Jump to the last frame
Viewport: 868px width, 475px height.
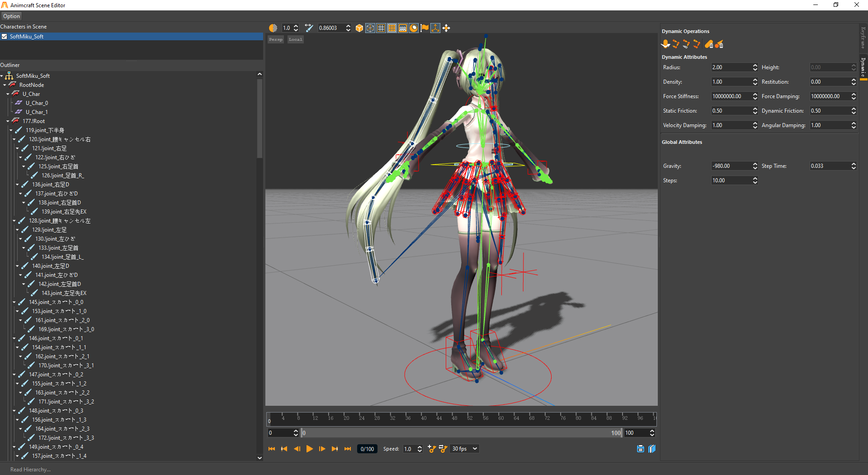348,449
